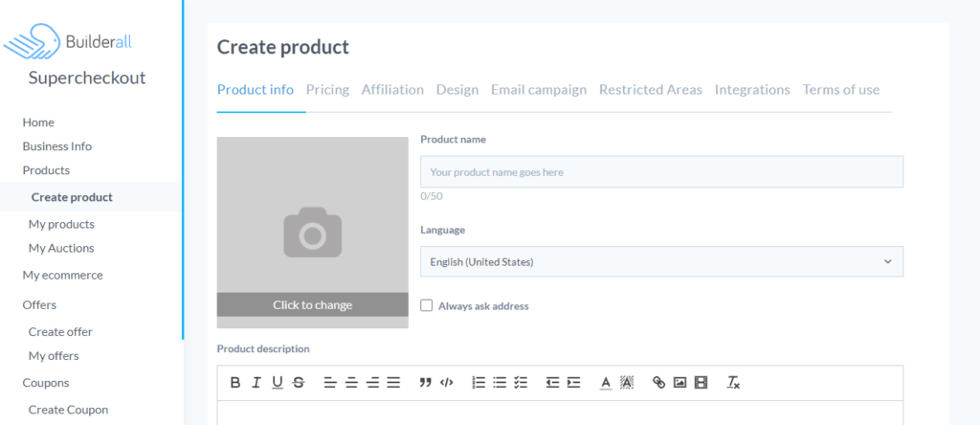This screenshot has height=425, width=980.
Task: Click the camera placeholder product image
Action: 313,233
